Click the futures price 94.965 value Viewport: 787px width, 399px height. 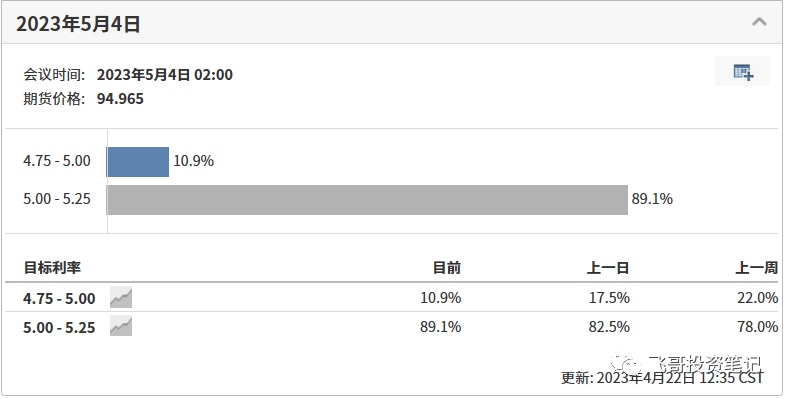coord(120,98)
